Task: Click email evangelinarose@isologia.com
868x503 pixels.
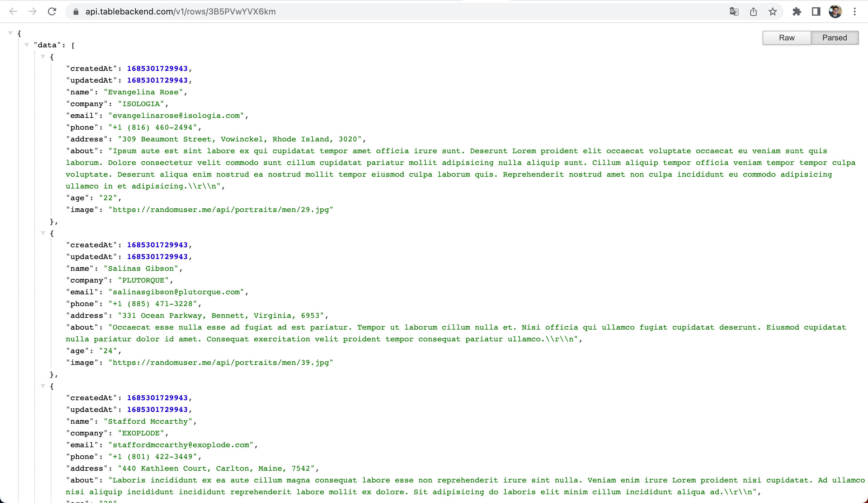Action: [176, 115]
